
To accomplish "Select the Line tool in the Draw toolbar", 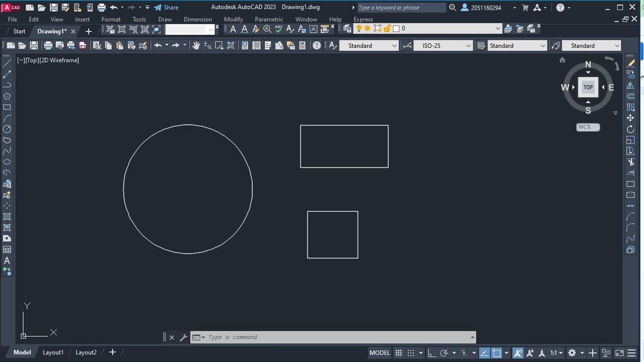I will click(7, 63).
